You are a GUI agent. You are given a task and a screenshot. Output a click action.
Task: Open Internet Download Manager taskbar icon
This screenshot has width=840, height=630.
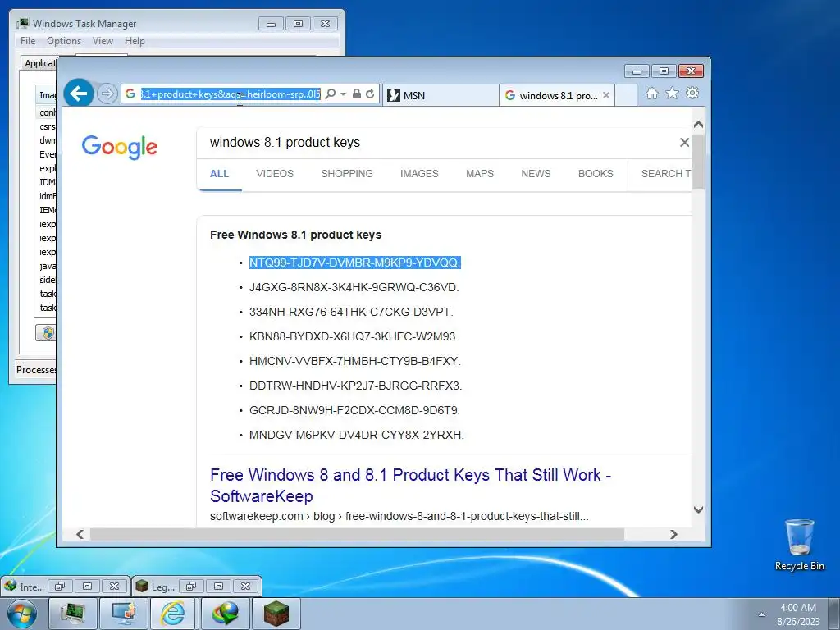tap(225, 614)
